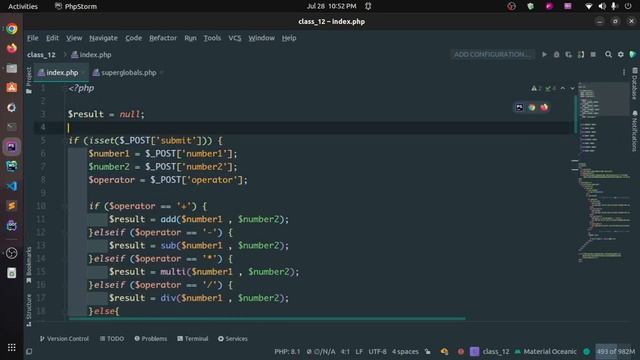Open Visual Studio Code from the dock

tap(11, 186)
